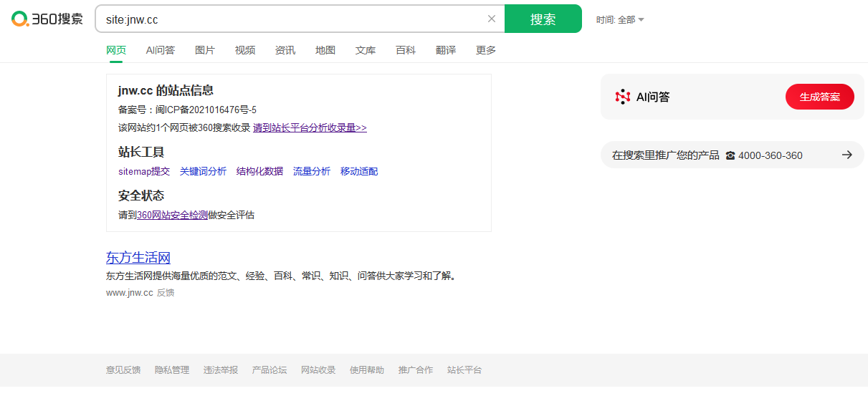Switch to the AI问答 tab
The width and height of the screenshot is (868, 401).
pyautogui.click(x=161, y=50)
